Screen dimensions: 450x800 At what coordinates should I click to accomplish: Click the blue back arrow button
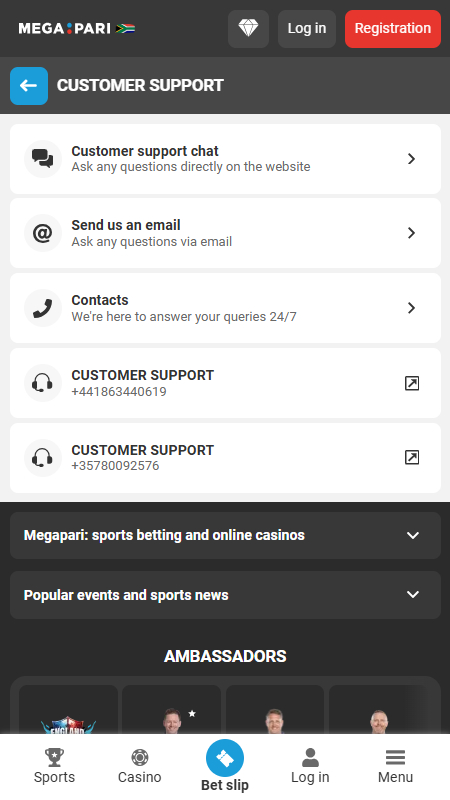[x=29, y=86]
